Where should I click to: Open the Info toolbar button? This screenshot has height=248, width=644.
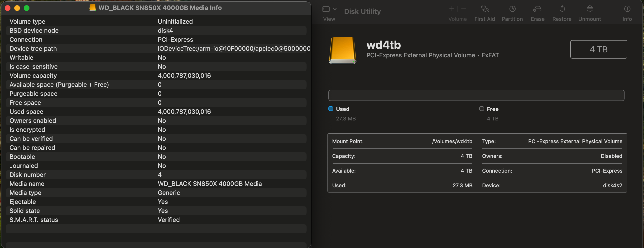(627, 9)
